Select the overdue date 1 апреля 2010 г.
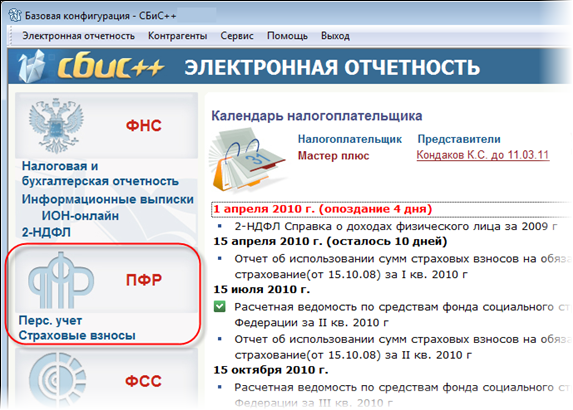The height and width of the screenshot is (410, 573). click(x=323, y=209)
